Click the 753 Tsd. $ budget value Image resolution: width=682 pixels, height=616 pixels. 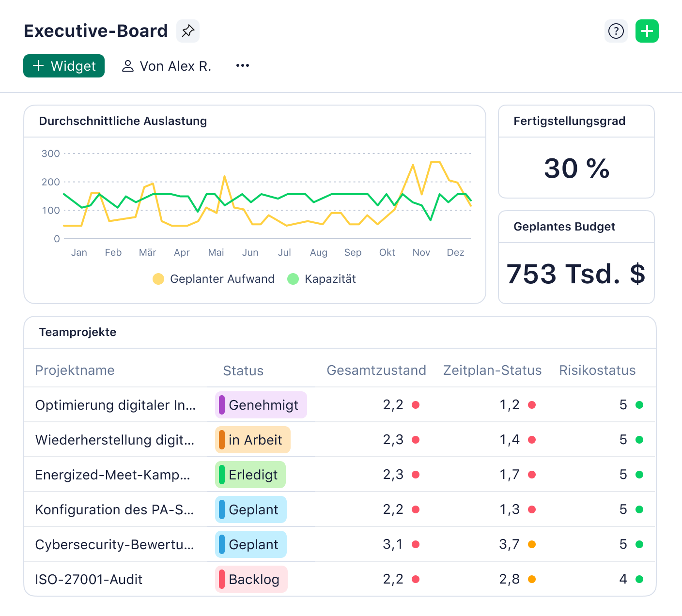pos(576,274)
